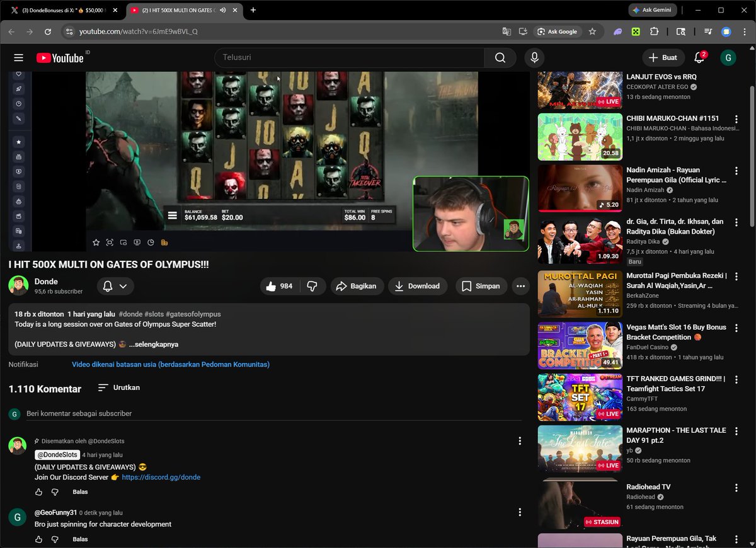Reply to the @DondeSlots comment with Balas
The image size is (756, 548).
coord(80,492)
